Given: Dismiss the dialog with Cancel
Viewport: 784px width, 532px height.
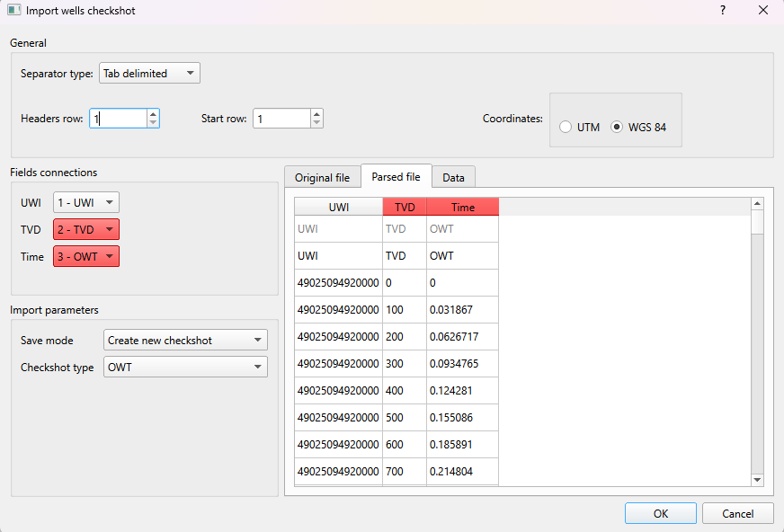Looking at the screenshot, I should pos(737,513).
